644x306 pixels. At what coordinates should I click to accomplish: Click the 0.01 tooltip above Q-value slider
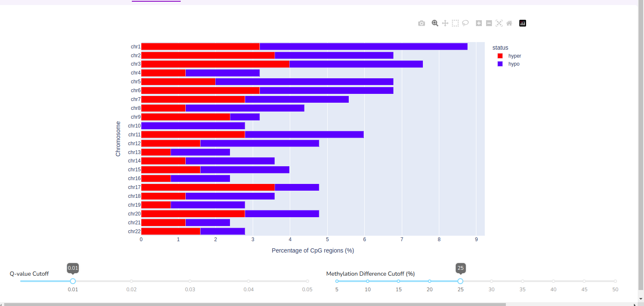(x=73, y=268)
